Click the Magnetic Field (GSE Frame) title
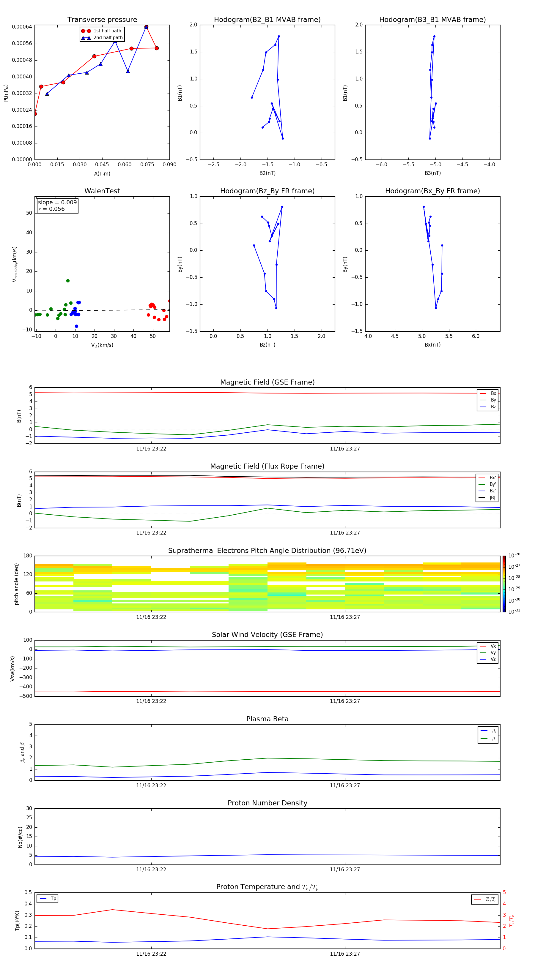Viewport: 535px width, 980px height. (267, 382)
